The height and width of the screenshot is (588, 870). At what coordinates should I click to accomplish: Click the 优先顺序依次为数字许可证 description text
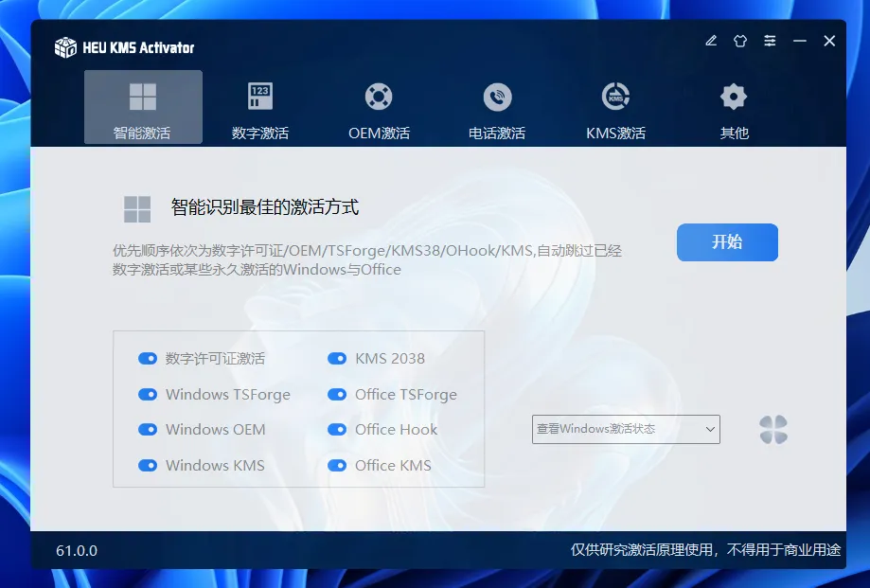pos(366,260)
